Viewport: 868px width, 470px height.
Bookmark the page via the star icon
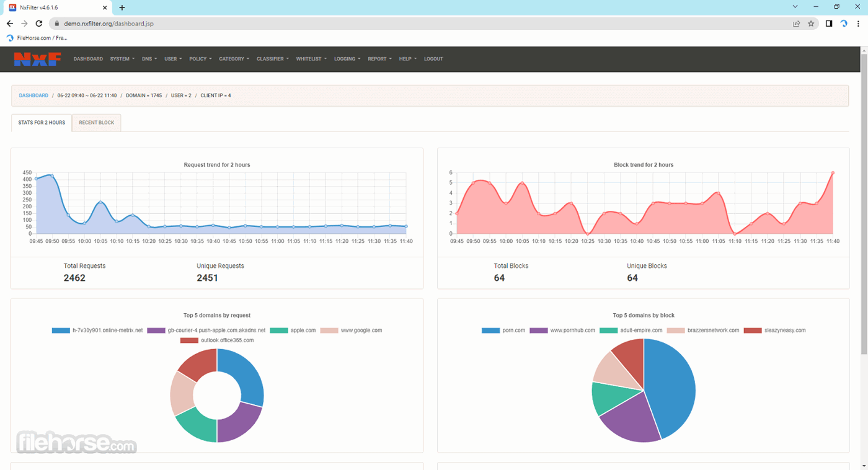(x=812, y=23)
